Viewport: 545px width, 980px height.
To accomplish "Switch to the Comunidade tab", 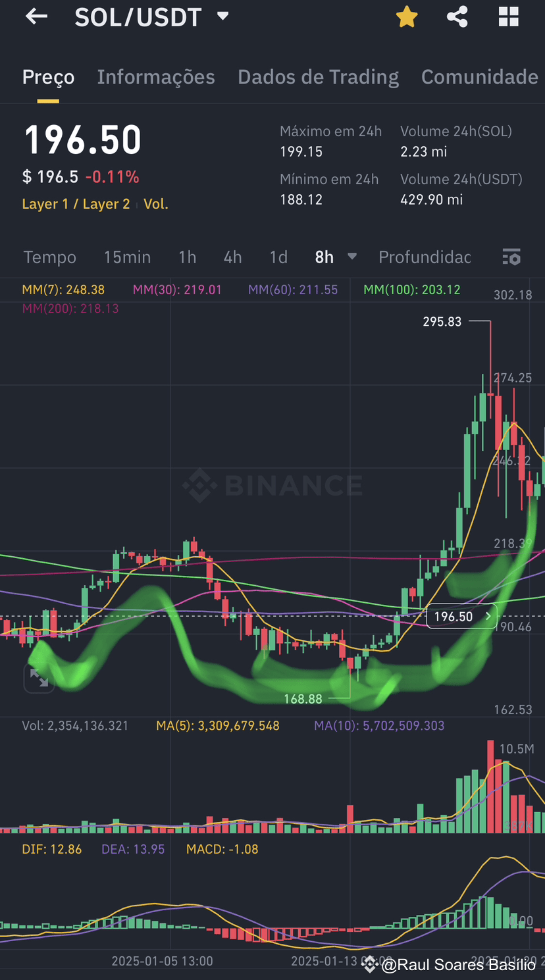I will pos(480,77).
